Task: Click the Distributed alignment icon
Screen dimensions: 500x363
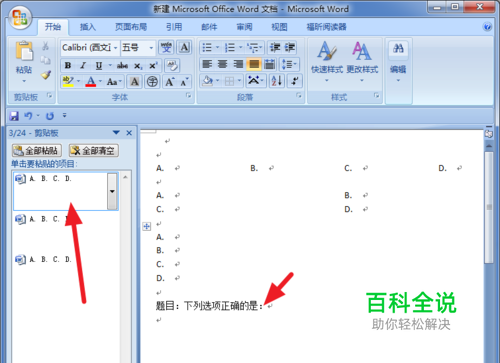Action: 269,64
